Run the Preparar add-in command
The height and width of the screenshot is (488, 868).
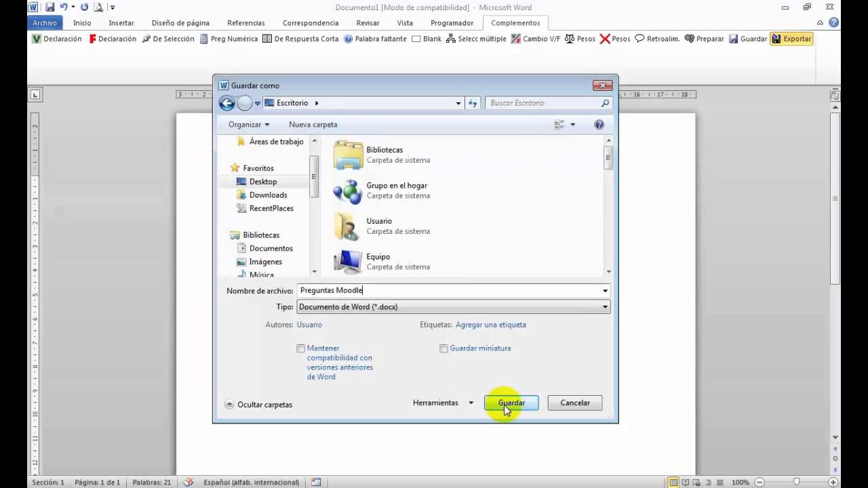704,39
